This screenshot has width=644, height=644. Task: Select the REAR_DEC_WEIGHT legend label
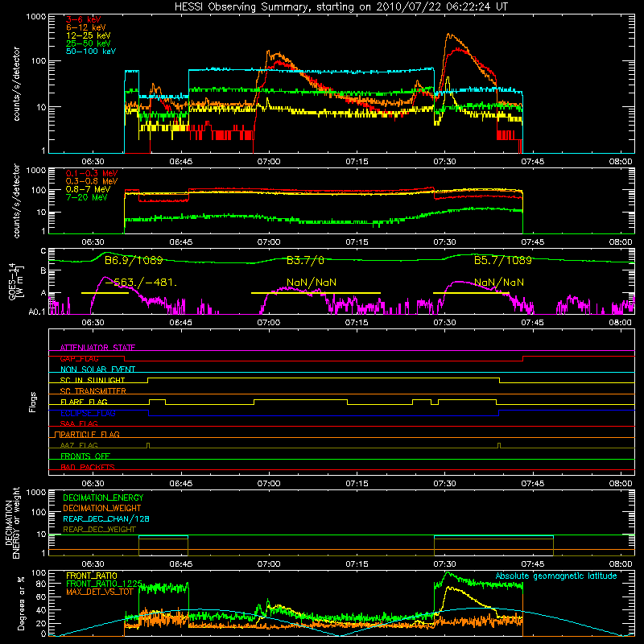(x=99, y=530)
